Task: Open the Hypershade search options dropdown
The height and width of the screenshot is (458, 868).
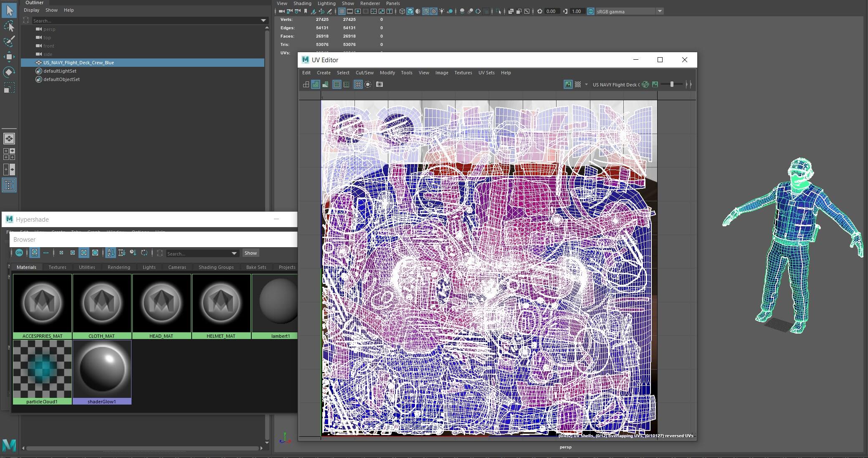Action: coord(234,253)
